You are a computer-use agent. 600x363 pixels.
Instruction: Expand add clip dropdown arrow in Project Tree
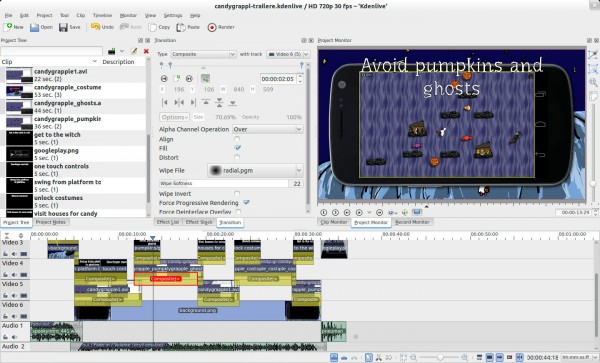[x=122, y=51]
